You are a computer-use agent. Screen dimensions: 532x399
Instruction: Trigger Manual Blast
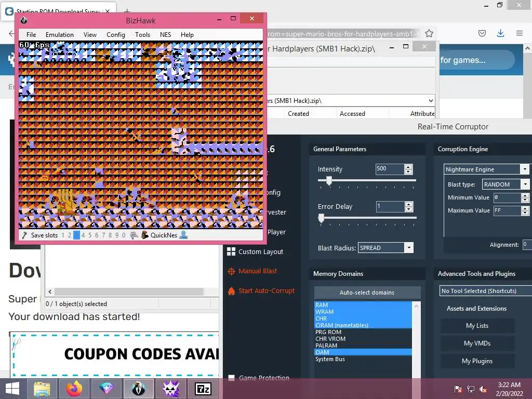point(258,271)
